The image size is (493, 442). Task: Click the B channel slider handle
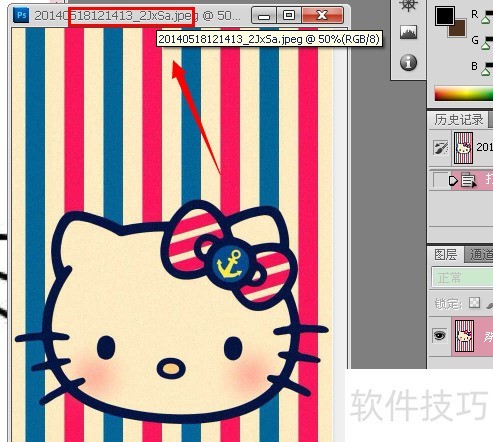pos(487,72)
